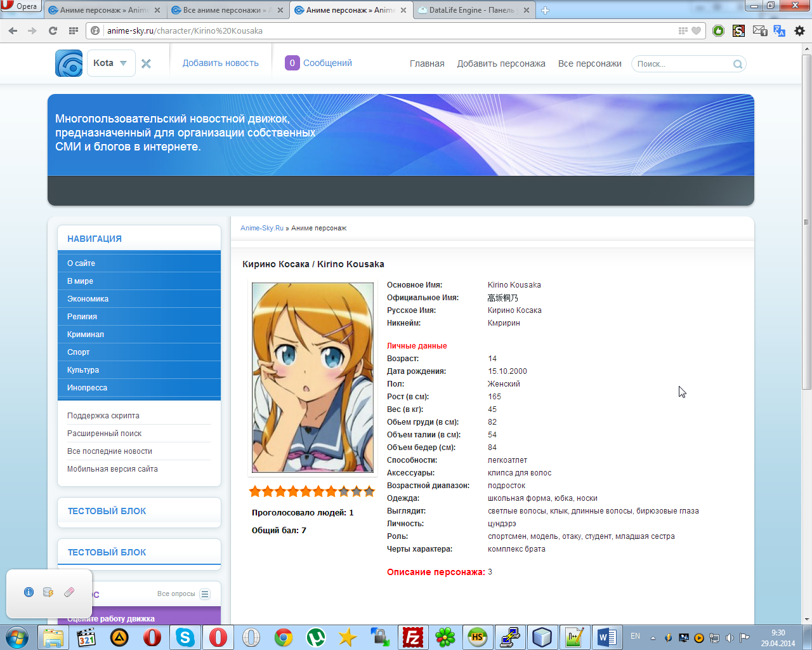
Task: Open uTorrent from the taskbar
Action: tap(316, 637)
